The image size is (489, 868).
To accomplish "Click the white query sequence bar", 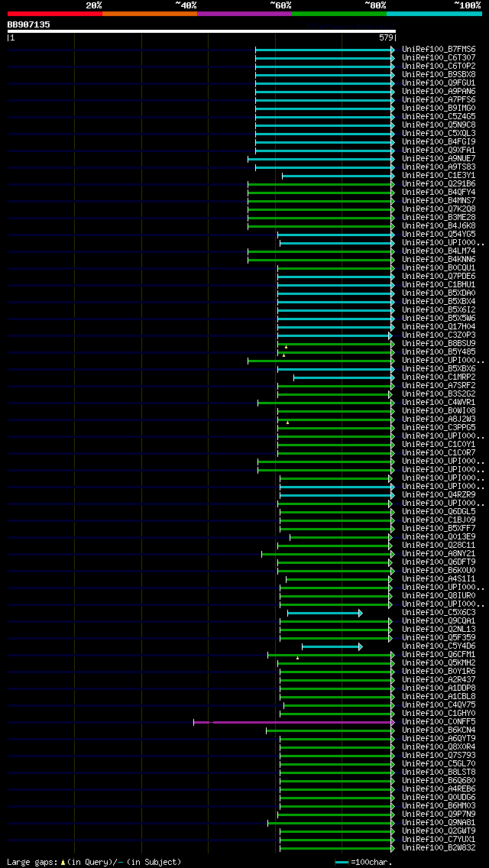I will [x=202, y=31].
